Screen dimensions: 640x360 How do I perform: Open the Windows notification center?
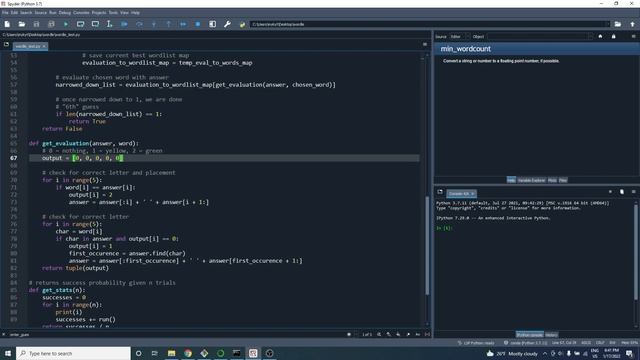[x=629, y=353]
